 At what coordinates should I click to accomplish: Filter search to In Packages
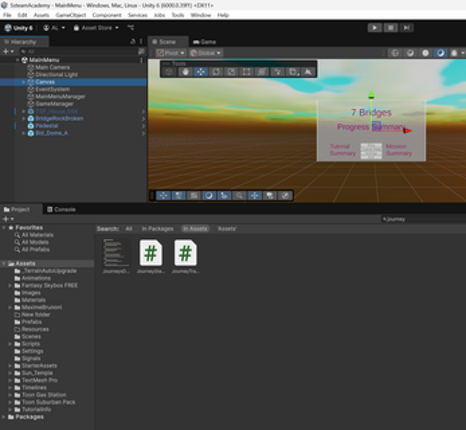pos(157,229)
